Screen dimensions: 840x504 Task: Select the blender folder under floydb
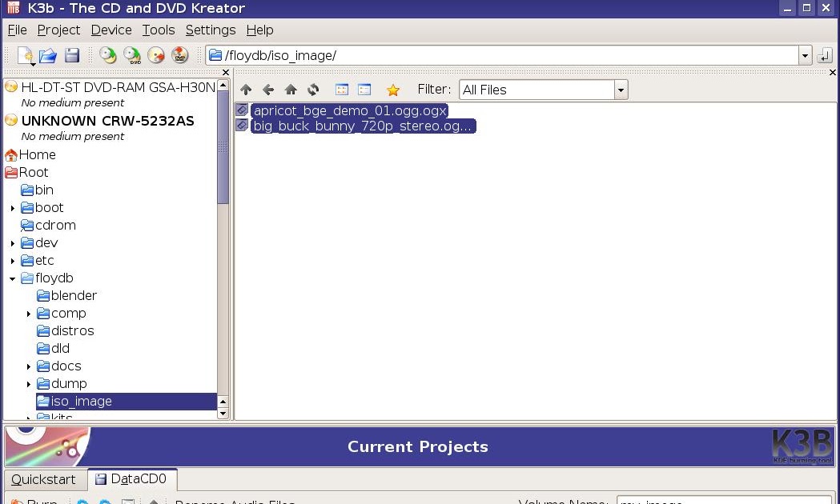pos(74,296)
